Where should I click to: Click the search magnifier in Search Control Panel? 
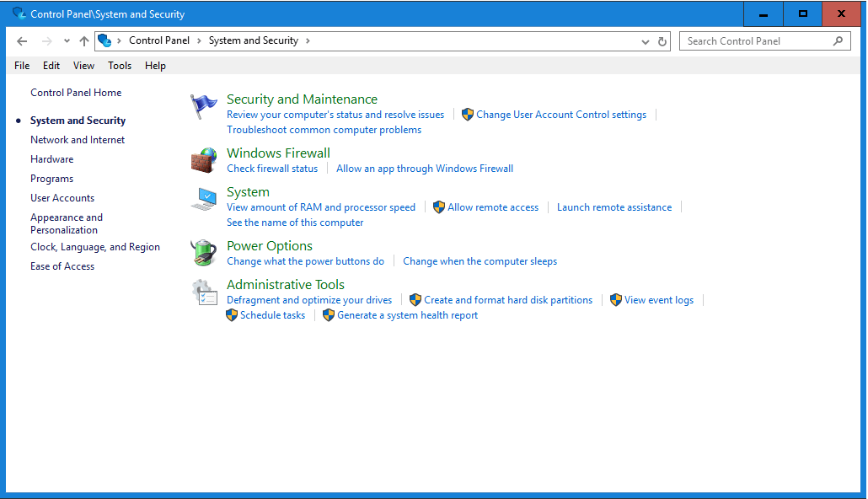pos(837,40)
